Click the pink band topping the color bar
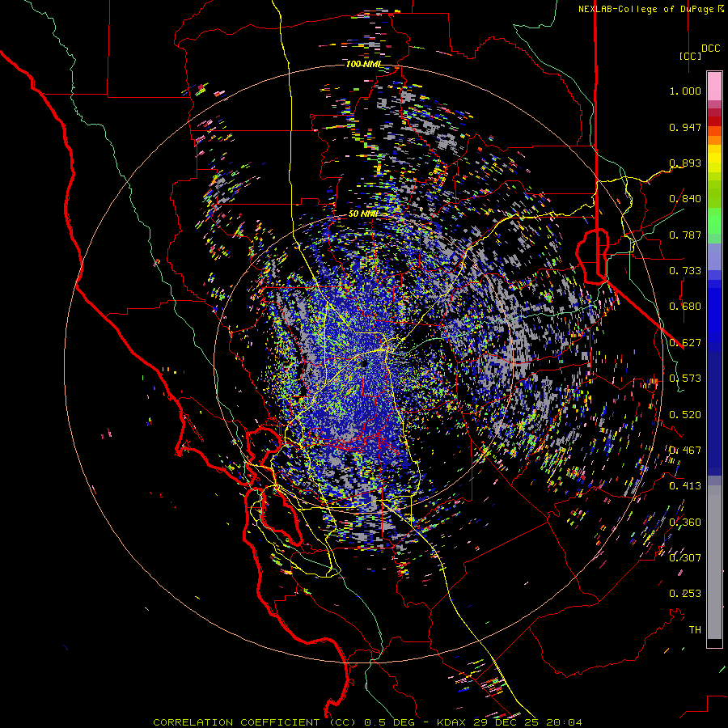The width and height of the screenshot is (728, 728). tap(714, 86)
